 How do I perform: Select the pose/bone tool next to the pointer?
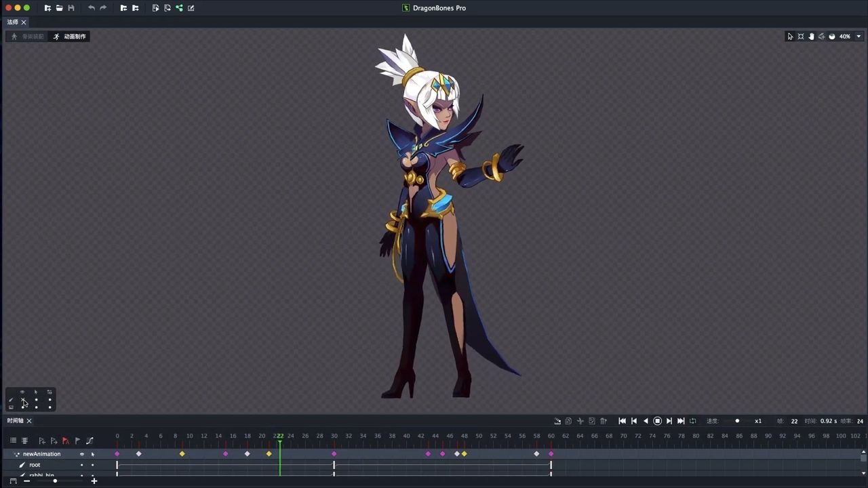801,37
